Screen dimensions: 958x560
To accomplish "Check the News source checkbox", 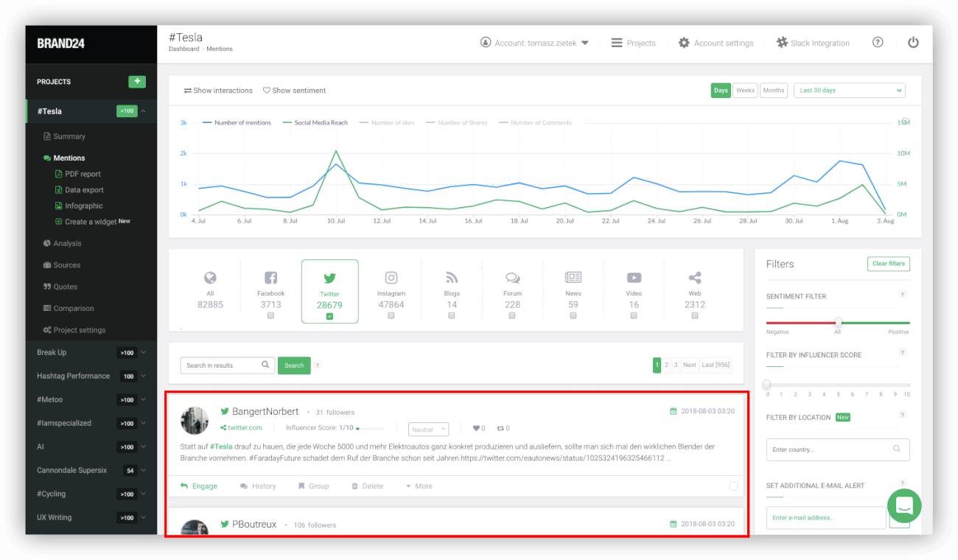I will [573, 315].
